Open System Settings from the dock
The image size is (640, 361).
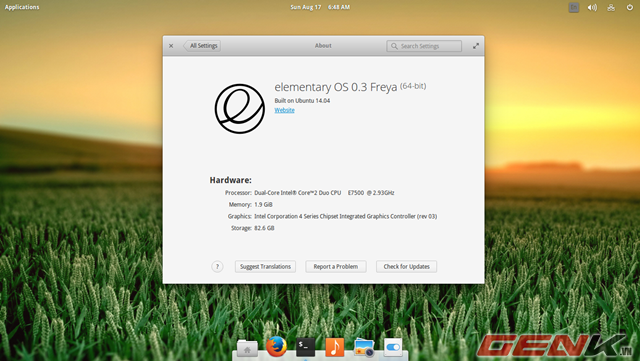393,348
